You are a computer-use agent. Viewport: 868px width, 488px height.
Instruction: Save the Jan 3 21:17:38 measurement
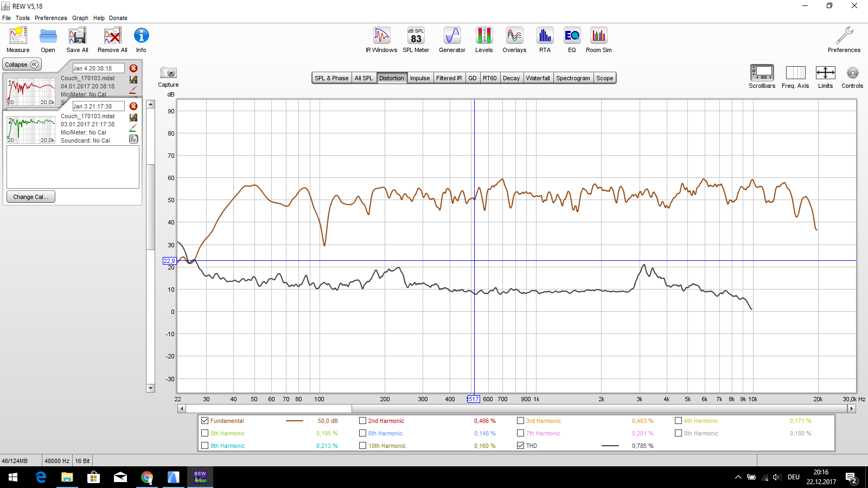(x=133, y=117)
